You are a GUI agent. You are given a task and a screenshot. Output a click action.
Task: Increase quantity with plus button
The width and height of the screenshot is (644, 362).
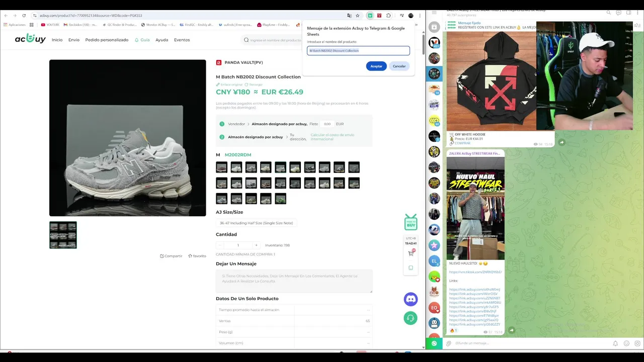point(256,245)
